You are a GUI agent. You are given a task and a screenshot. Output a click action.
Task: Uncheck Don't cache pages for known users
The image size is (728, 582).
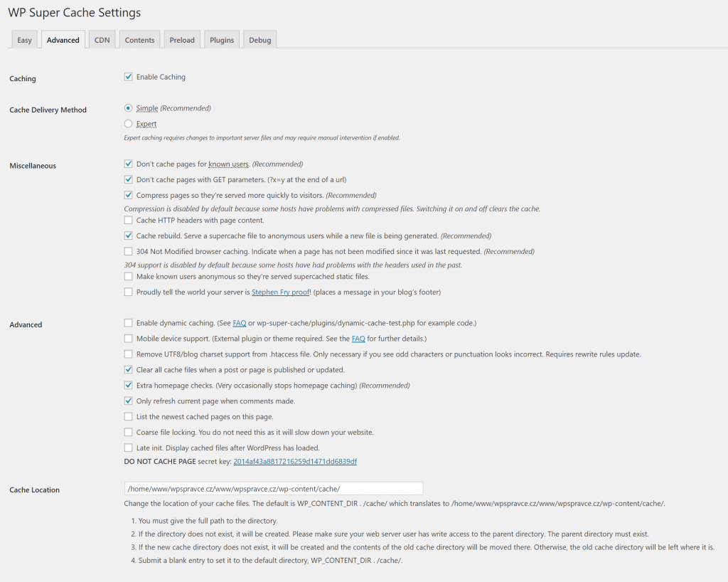tap(129, 164)
